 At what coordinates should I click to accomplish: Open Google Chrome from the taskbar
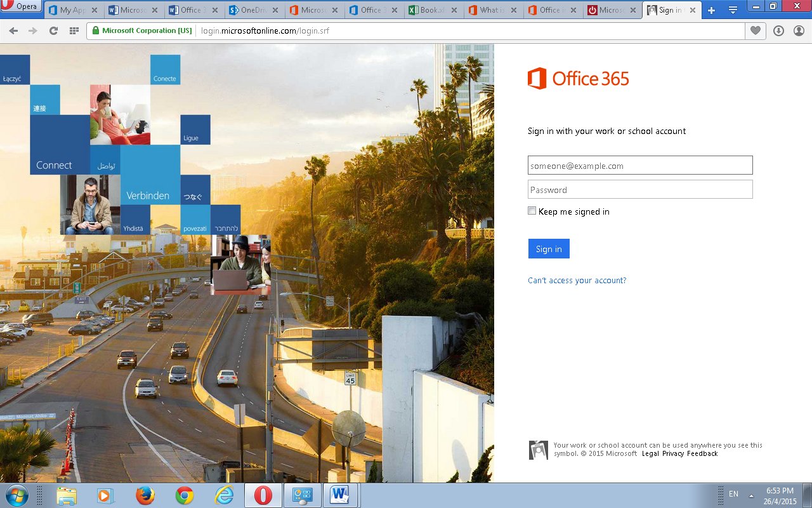(x=185, y=495)
